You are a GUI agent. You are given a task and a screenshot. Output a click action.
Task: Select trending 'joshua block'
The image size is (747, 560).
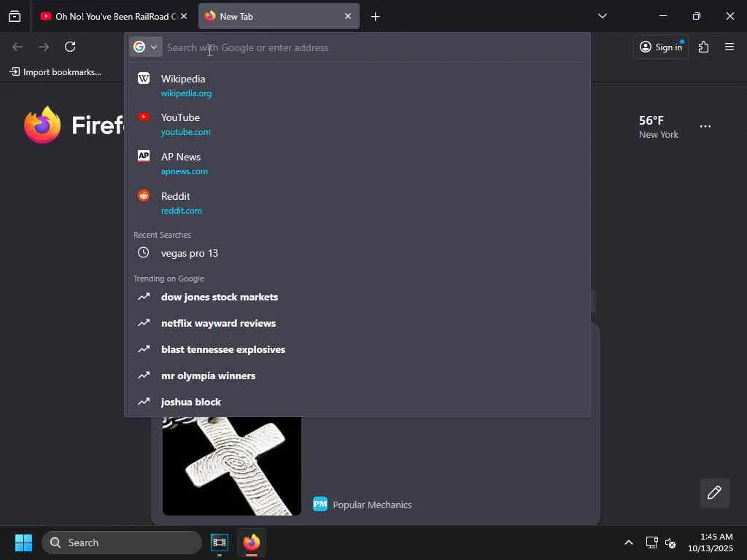(357, 402)
